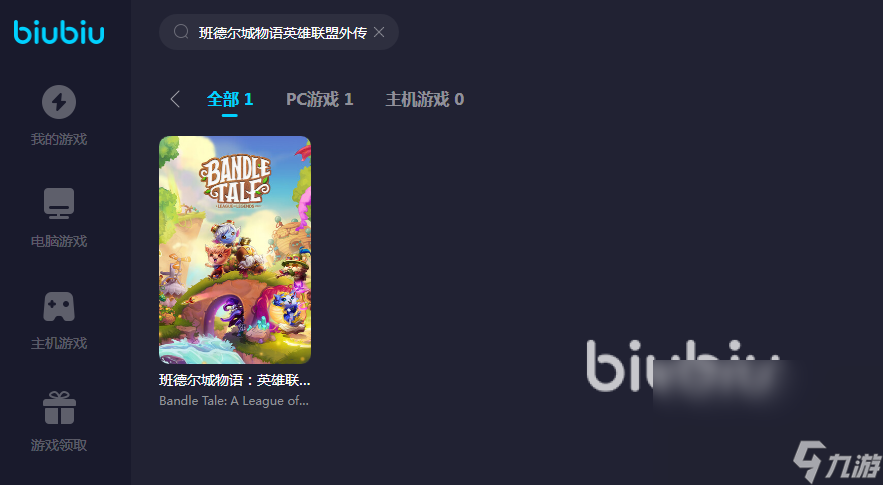Open the Bandle Tale game cover thumbnail
This screenshot has height=485, width=883.
tap(235, 250)
